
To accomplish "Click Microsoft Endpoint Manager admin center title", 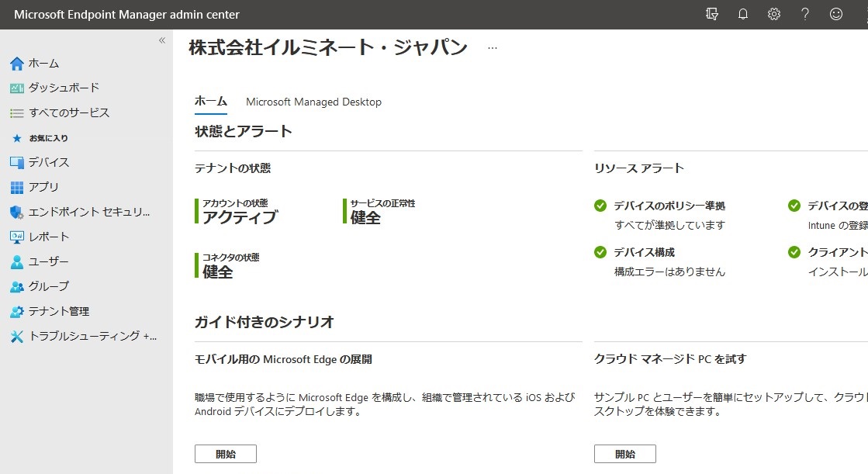I will pos(126,15).
